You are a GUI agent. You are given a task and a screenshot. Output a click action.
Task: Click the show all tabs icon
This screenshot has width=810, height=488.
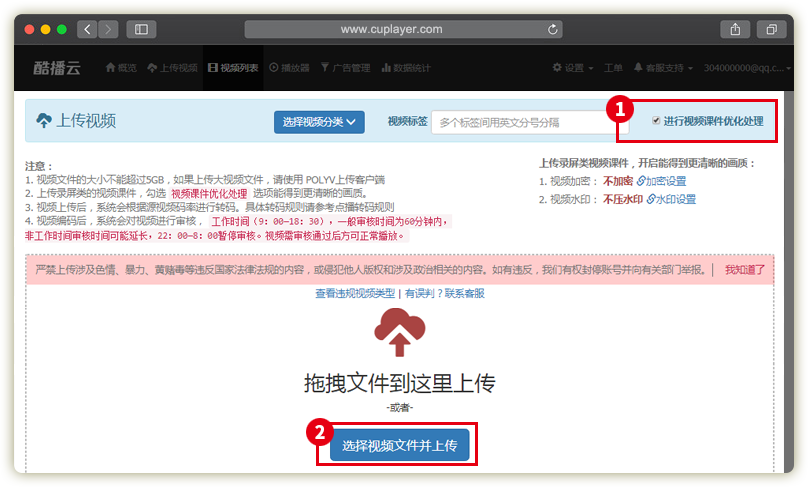pos(771,30)
